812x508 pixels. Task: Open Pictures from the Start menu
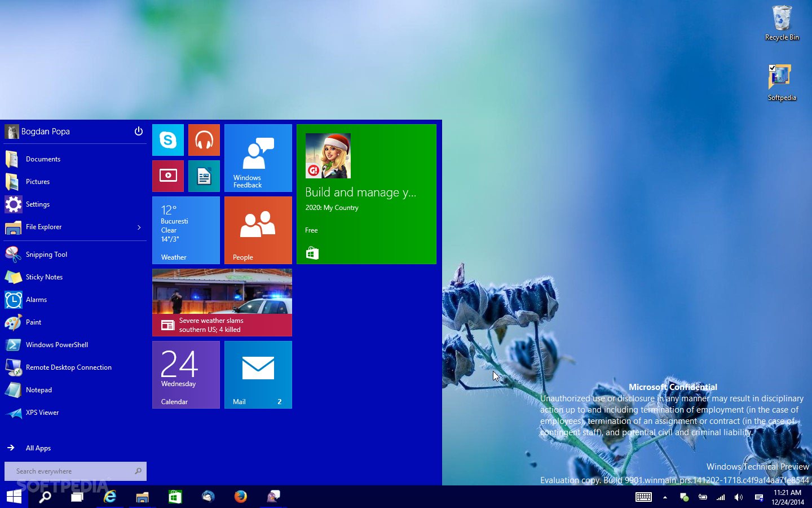75,182
